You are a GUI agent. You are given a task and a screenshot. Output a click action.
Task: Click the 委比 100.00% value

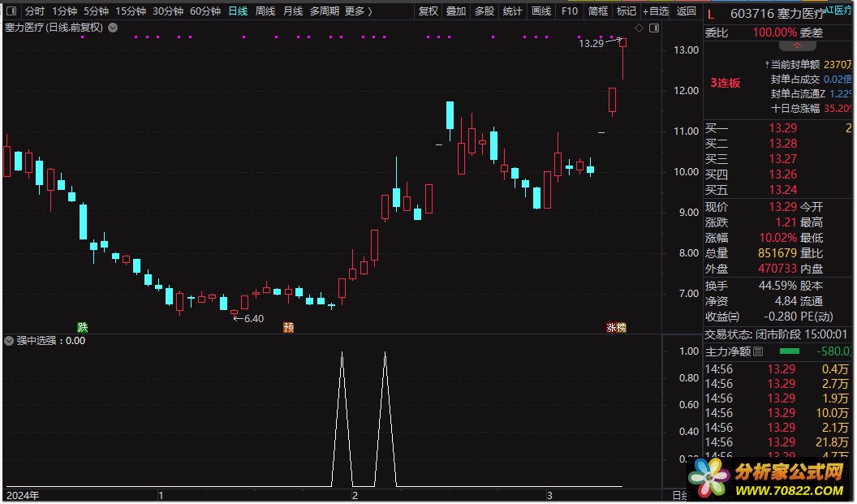[x=774, y=32]
